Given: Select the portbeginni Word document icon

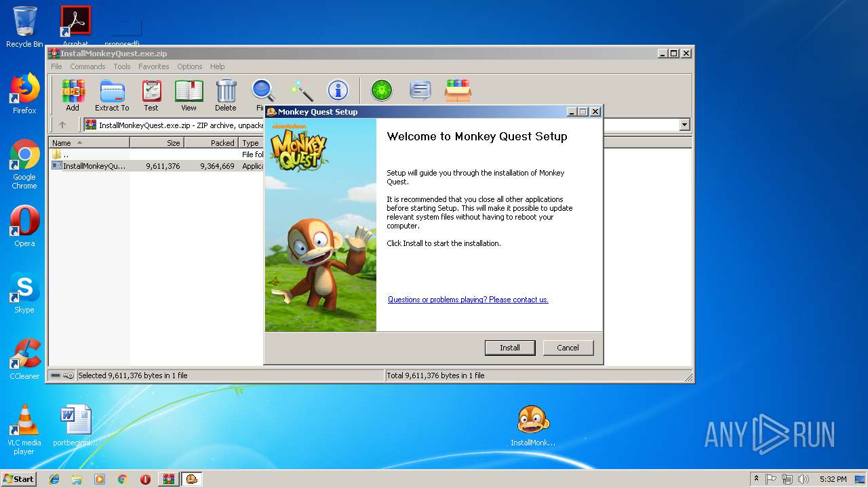Looking at the screenshot, I should 75,426.
